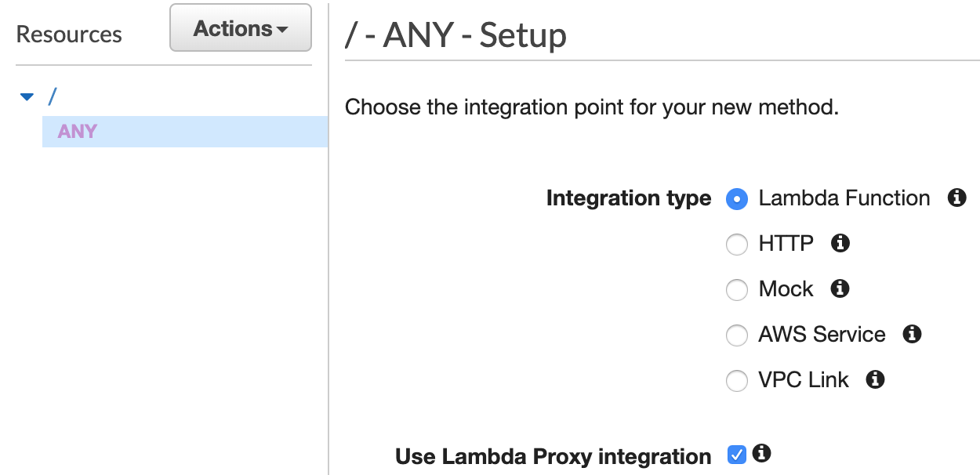Open the Mock info tooltip

tap(839, 289)
